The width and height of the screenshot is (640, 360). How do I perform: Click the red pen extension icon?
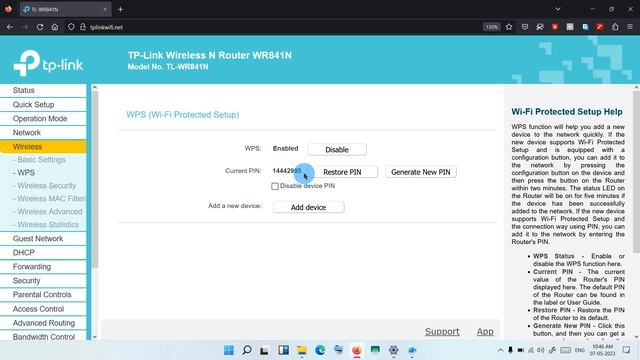pyautogui.click(x=600, y=27)
